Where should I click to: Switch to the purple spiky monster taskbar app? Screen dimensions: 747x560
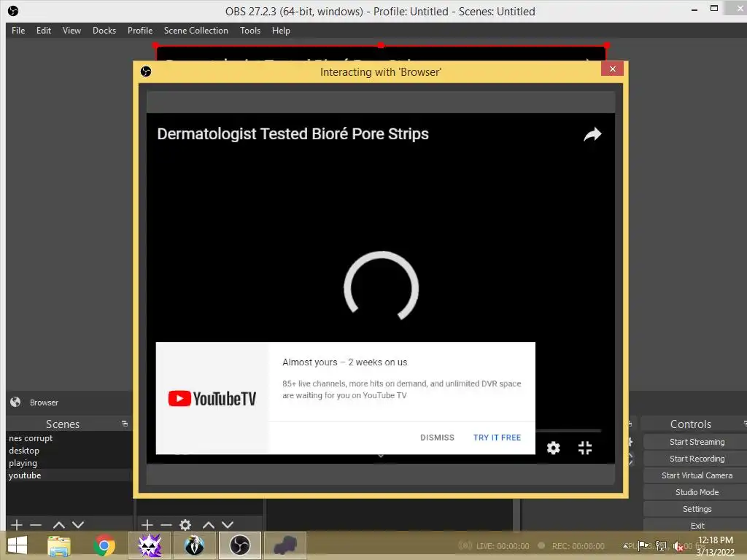150,545
